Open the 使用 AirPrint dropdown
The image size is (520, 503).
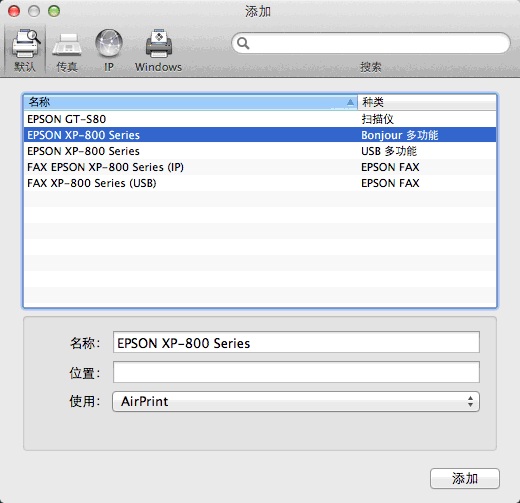tap(296, 401)
